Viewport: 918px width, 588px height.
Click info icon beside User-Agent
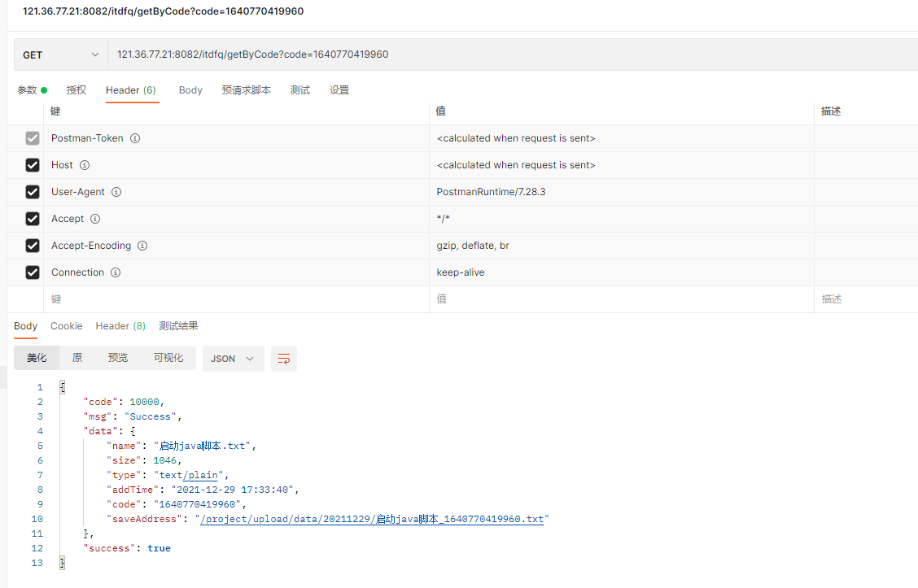pos(116,192)
